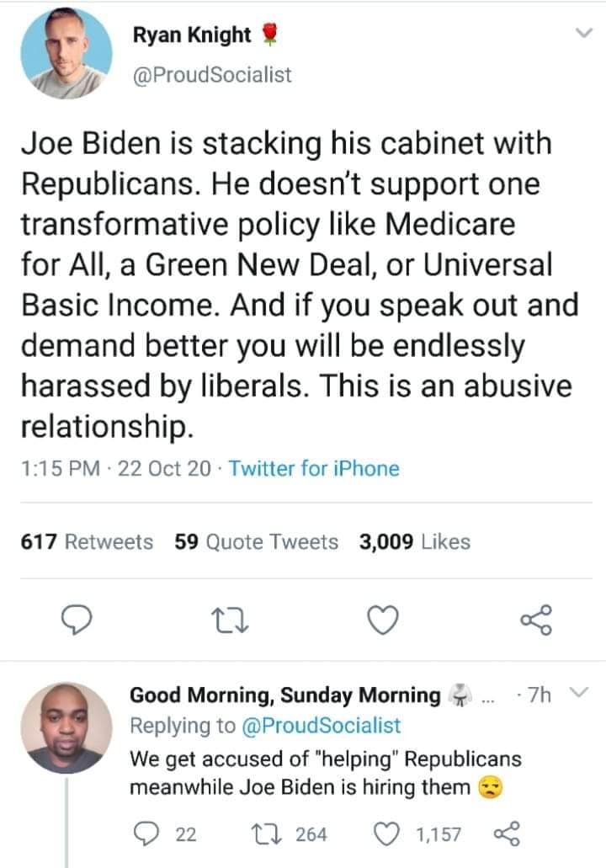
Task: Share the main tweet by Ryan Knight
Action: point(535,620)
